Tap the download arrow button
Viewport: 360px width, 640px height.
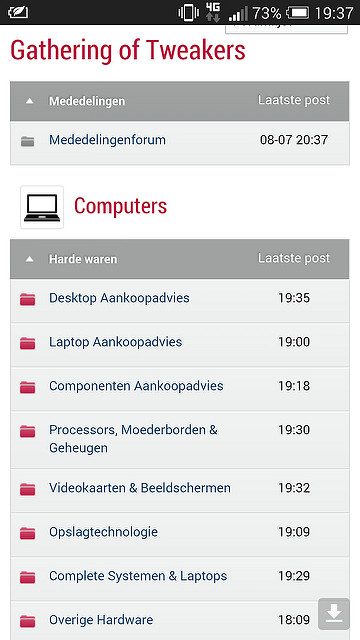(334, 614)
